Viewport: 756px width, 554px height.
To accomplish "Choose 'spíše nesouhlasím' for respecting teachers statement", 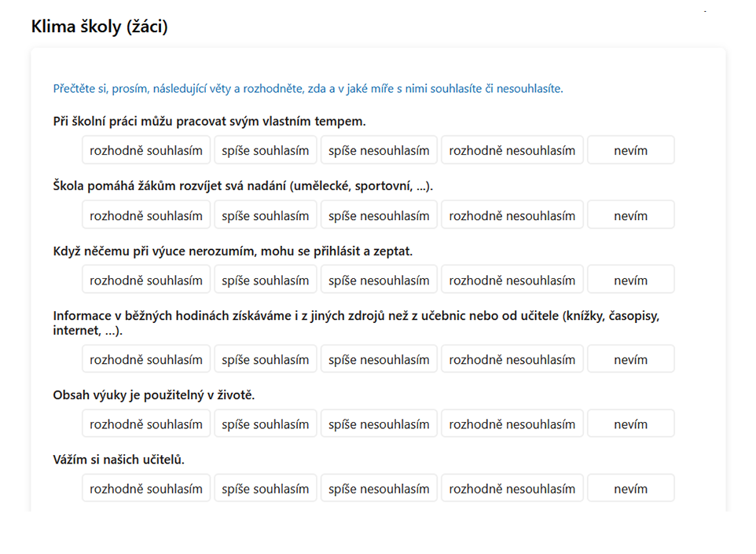I will (x=379, y=488).
